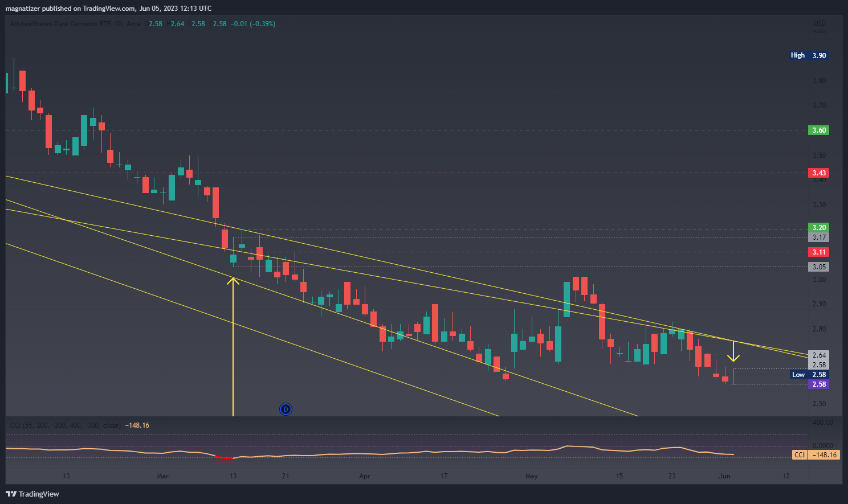The width and height of the screenshot is (848, 504).
Task: Click the Jun label on time axis
Action: [x=725, y=476]
